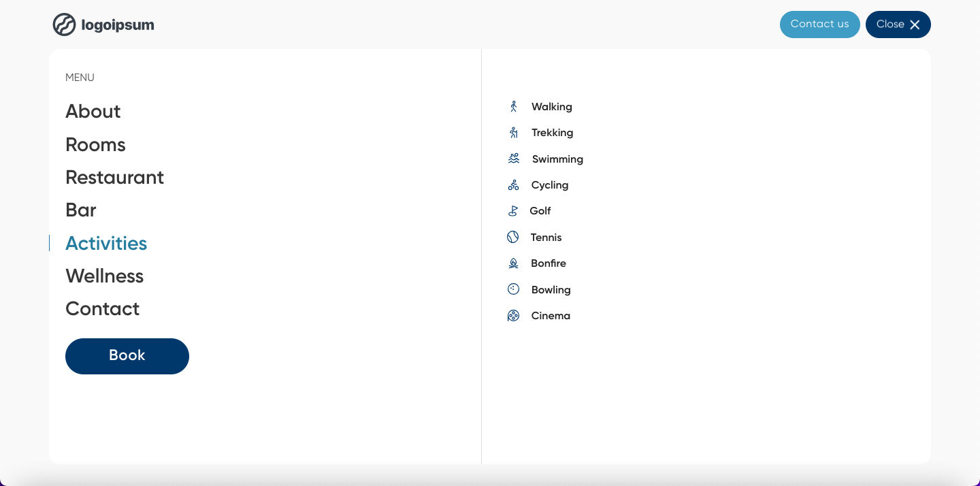The width and height of the screenshot is (980, 486).
Task: Select the highlighted Activities menu item
Action: [106, 243]
